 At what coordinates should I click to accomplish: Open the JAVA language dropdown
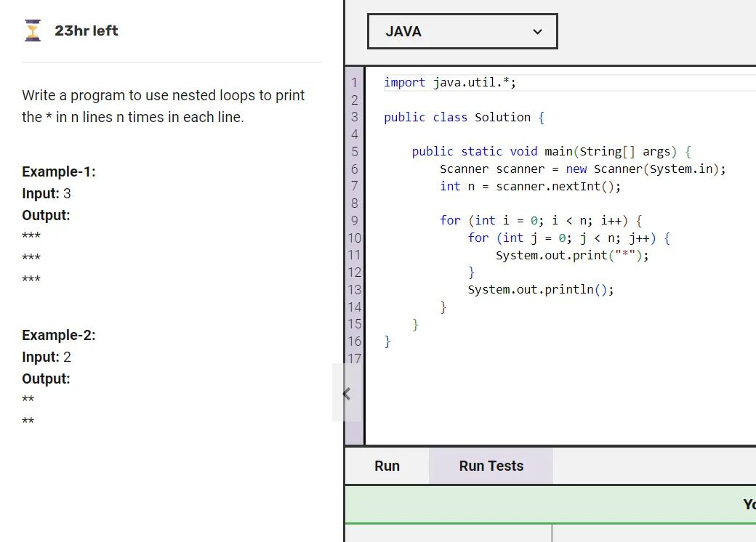tap(462, 31)
